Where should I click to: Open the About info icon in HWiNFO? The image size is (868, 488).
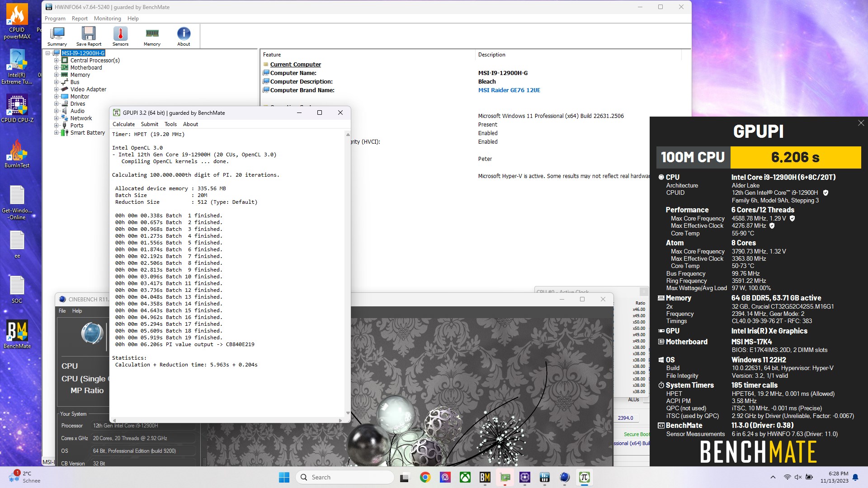click(184, 36)
